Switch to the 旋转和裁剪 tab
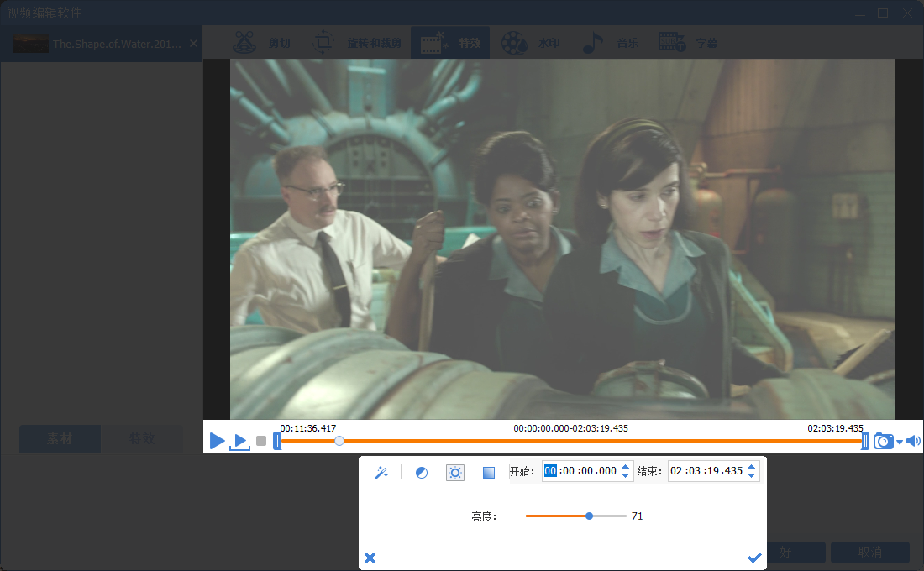Screen dimensions: 924x571 [x=356, y=43]
